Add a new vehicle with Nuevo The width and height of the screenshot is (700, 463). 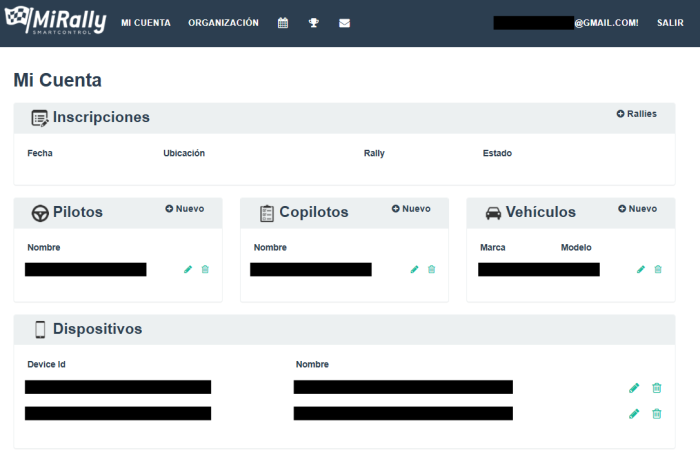(x=638, y=209)
